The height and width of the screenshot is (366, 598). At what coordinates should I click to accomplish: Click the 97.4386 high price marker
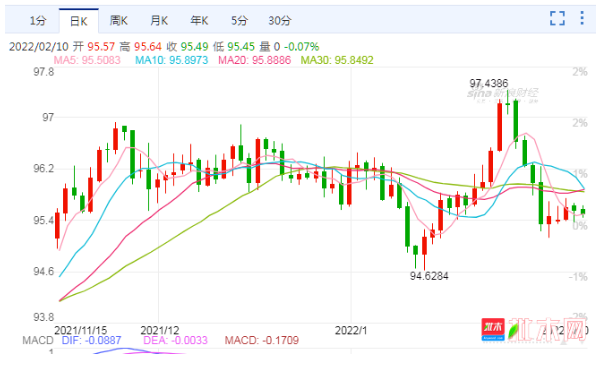pos(489,83)
